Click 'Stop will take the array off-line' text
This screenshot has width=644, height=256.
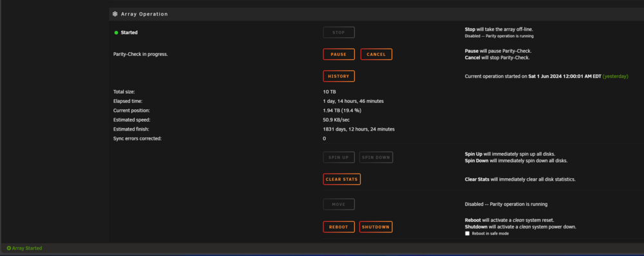tap(499, 30)
